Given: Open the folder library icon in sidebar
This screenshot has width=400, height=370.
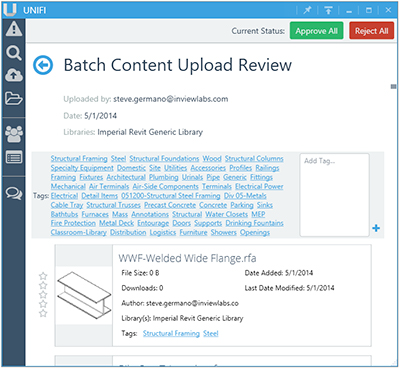Looking at the screenshot, I should [14, 99].
